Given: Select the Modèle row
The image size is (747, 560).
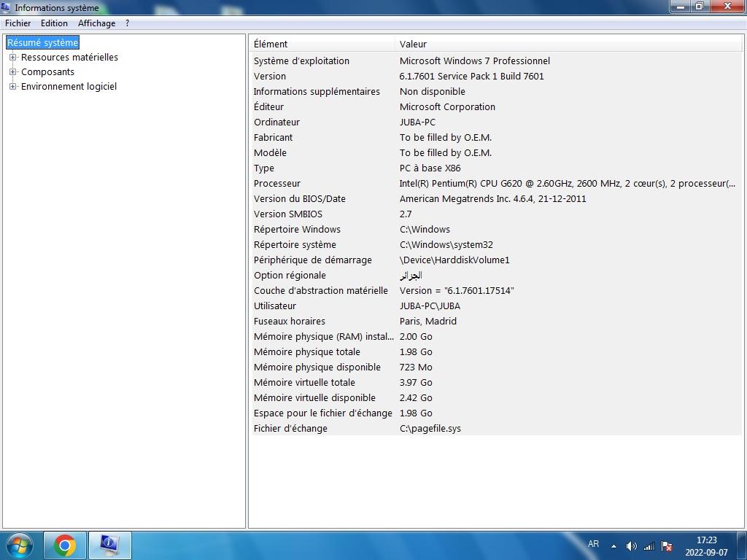Looking at the screenshot, I should point(496,153).
